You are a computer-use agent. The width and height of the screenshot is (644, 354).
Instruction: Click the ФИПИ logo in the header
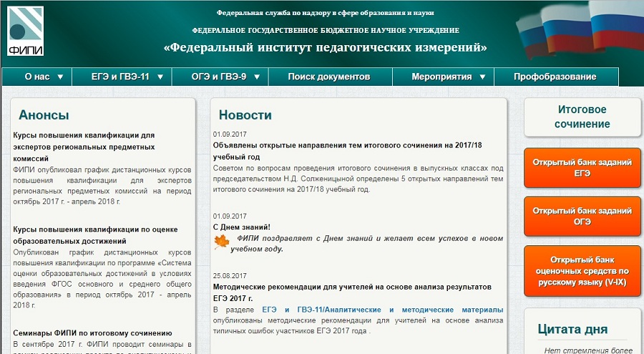pos(25,31)
